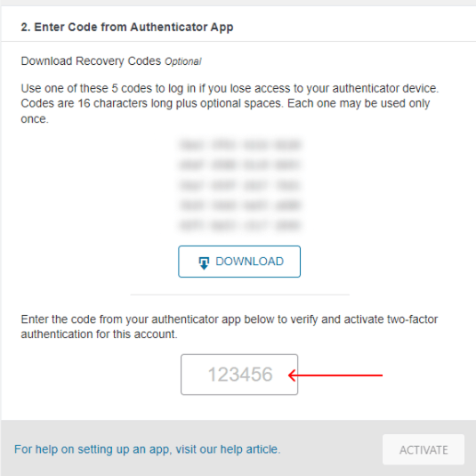
Task: Click the fourth blurred recovery code row
Action: click(240, 206)
